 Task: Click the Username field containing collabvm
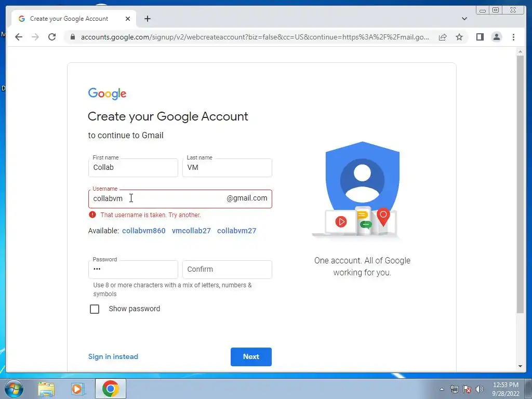tap(180, 199)
